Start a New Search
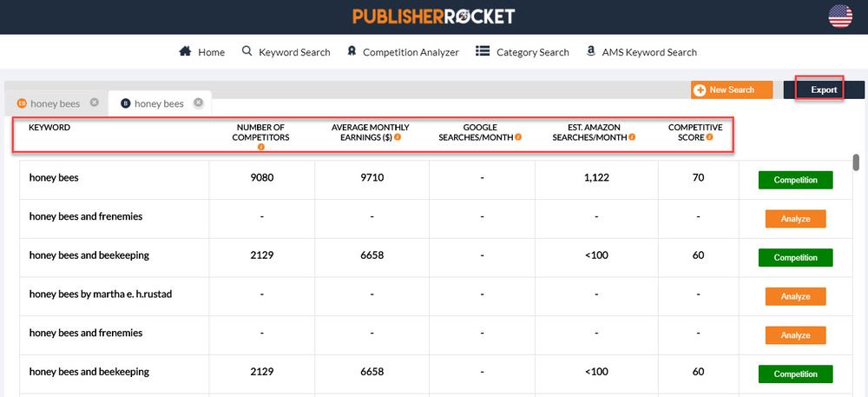This screenshot has width=868, height=397. point(731,89)
